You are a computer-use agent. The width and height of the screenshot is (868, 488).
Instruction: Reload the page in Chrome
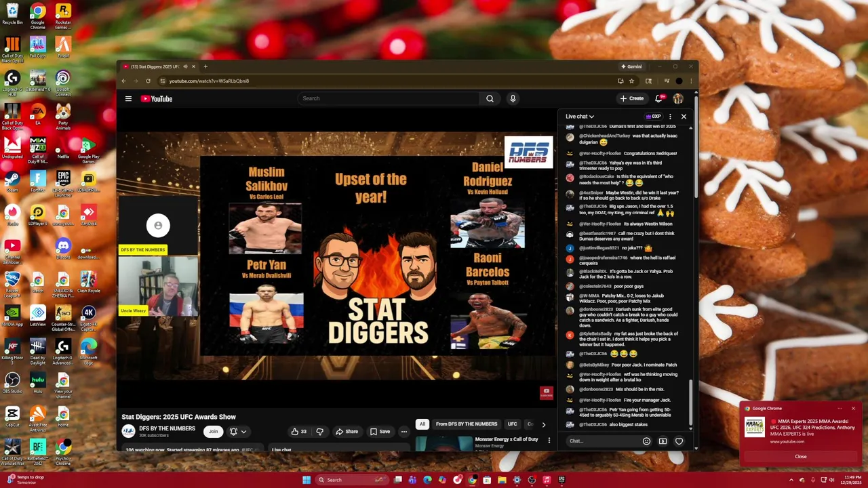pyautogui.click(x=148, y=81)
